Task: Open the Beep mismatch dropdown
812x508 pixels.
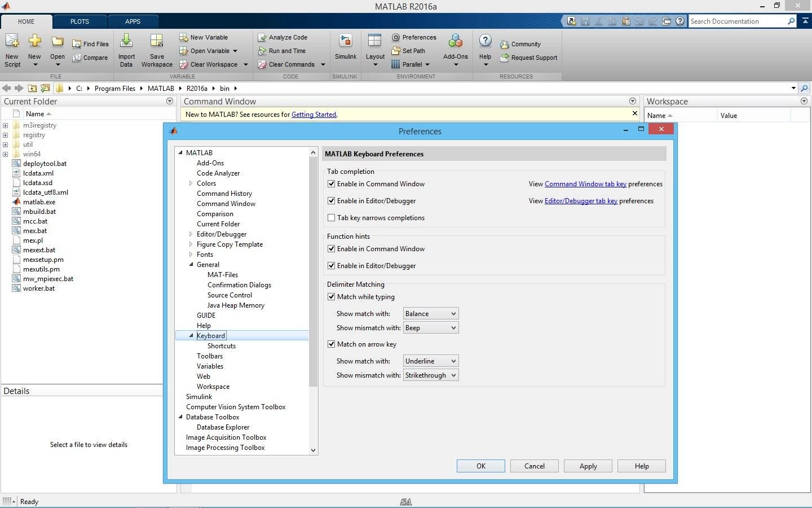Action: (431, 328)
